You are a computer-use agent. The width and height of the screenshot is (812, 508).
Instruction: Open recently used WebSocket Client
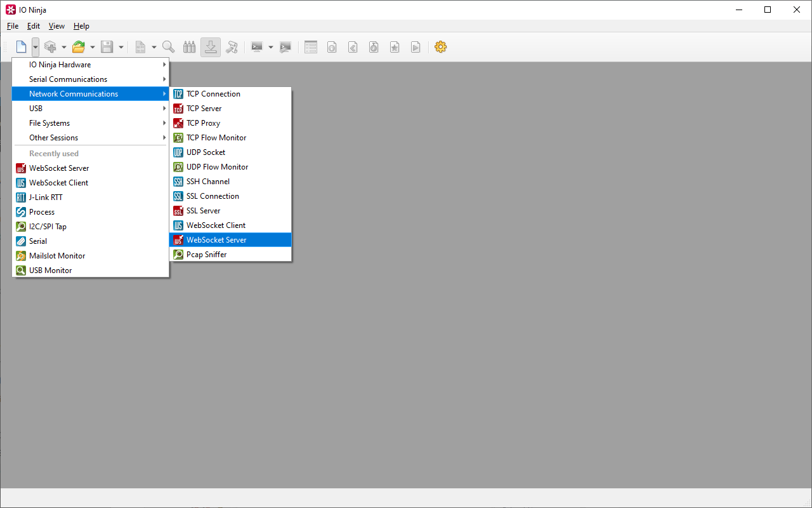(91, 183)
